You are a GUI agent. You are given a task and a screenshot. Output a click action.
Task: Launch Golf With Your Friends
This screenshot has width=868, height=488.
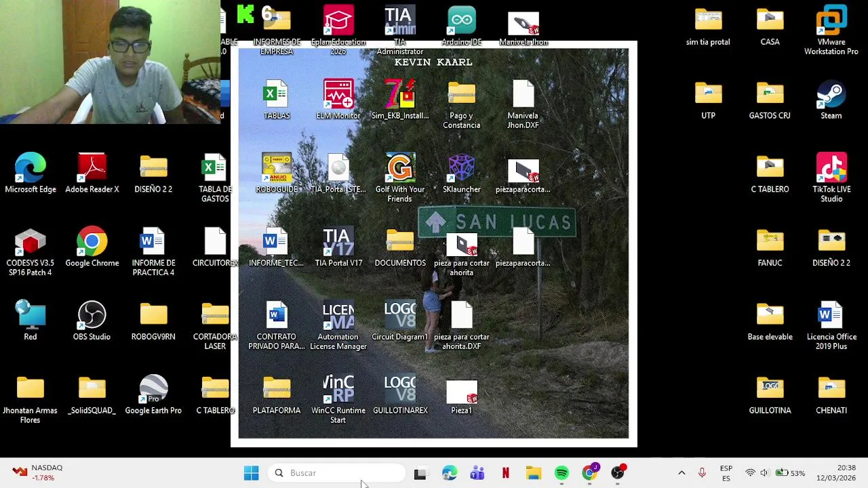click(x=400, y=178)
